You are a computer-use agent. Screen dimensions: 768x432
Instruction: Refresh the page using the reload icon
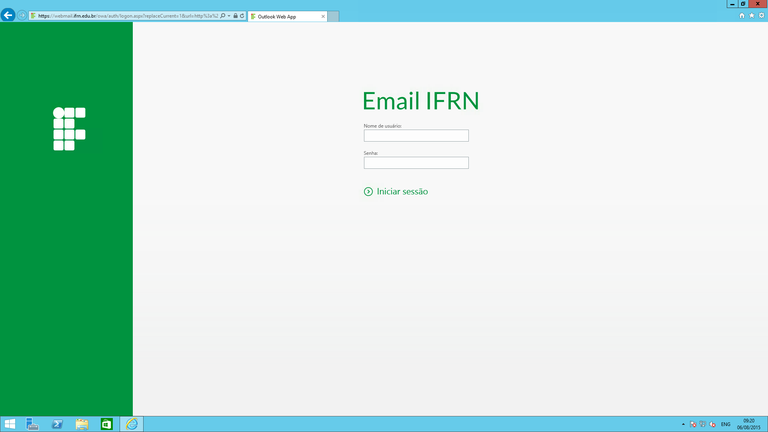tap(242, 16)
